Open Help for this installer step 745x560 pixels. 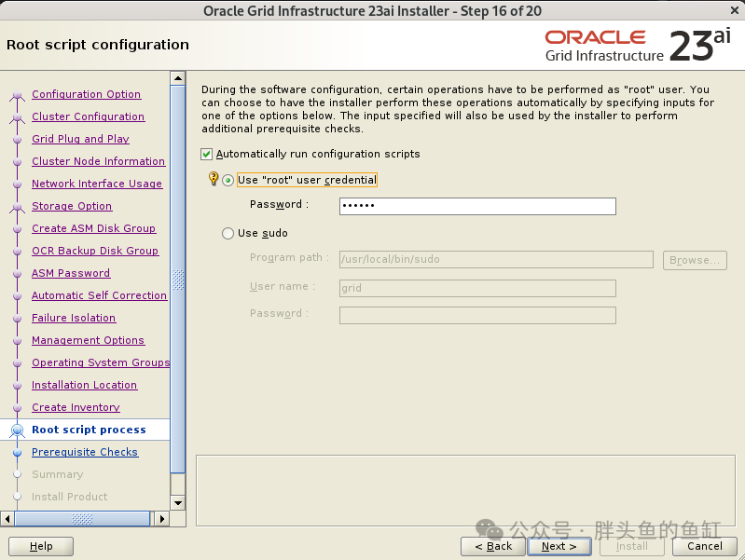click(41, 546)
